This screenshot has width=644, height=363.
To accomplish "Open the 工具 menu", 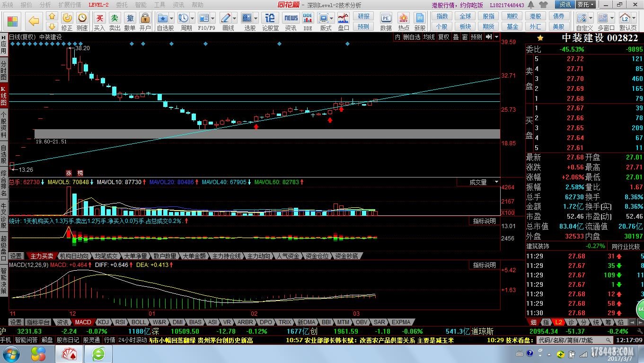I will point(160,5).
